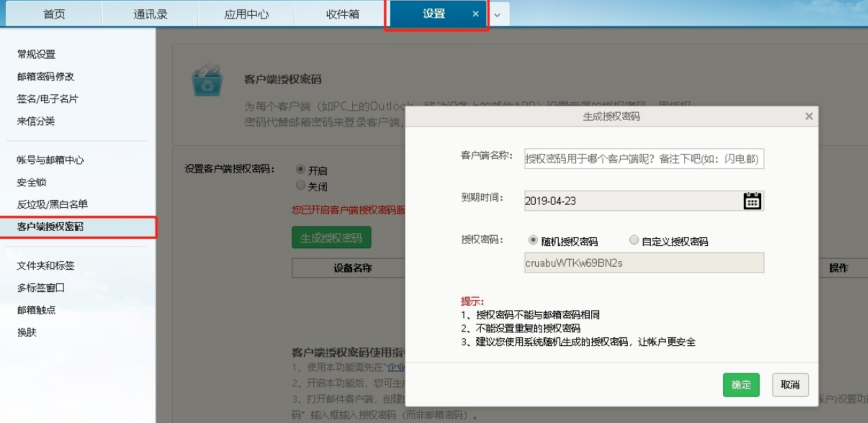Select the 设置 tab
Image resolution: width=868 pixels, height=423 pixels.
(434, 14)
